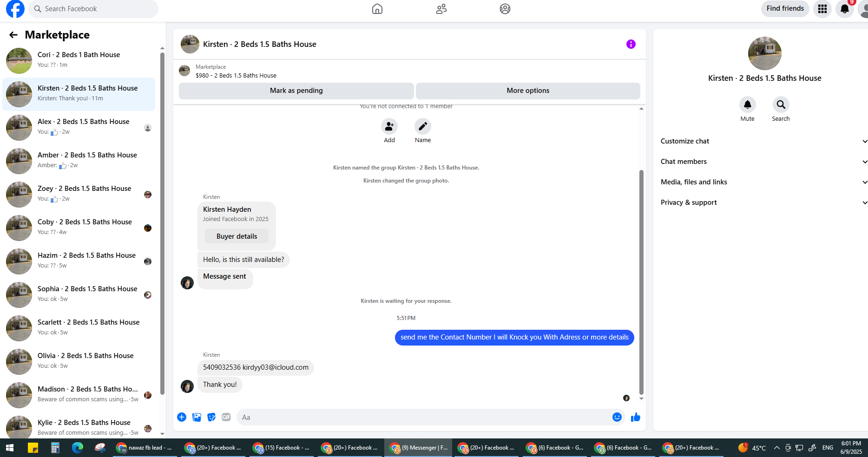Screen dimensions: 868x457
Task: Switch to the 'nawaz fb lead' taskbar window
Action: click(x=145, y=448)
